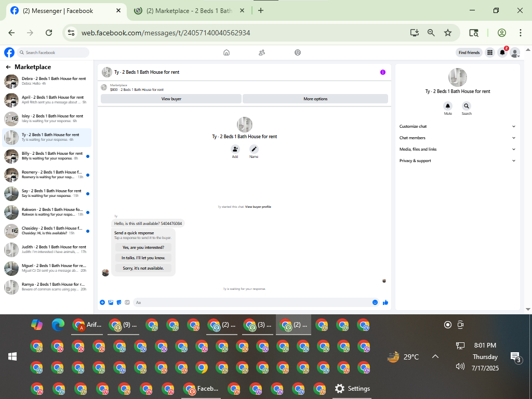Open the Friends icon in top navigation
This screenshot has width=532, height=399.
pyautogui.click(x=262, y=52)
